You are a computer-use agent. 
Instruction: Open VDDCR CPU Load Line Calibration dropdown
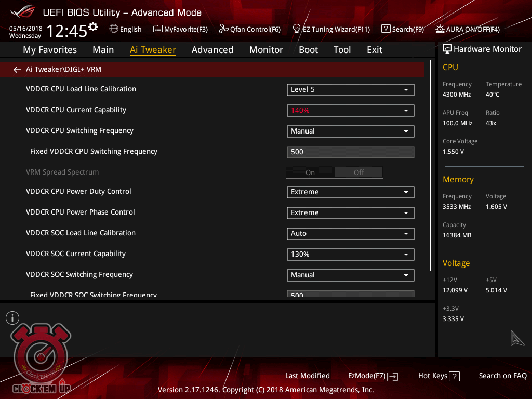point(350,90)
